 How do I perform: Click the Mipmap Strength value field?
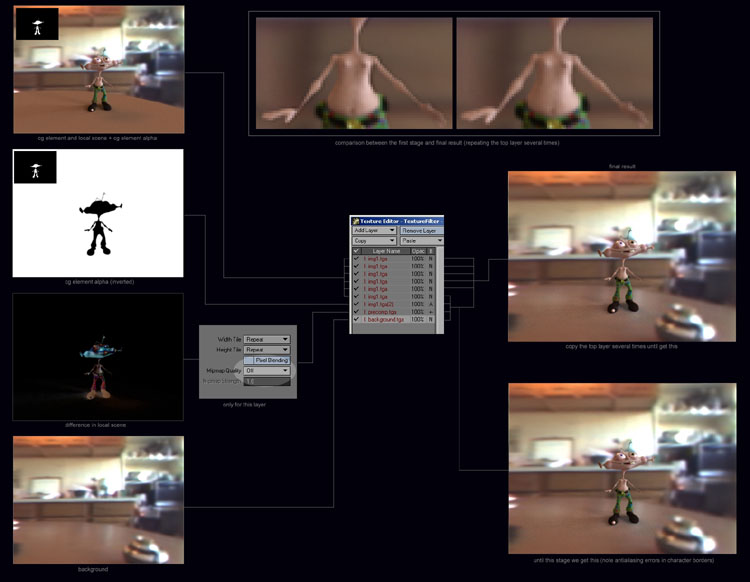pos(267,381)
